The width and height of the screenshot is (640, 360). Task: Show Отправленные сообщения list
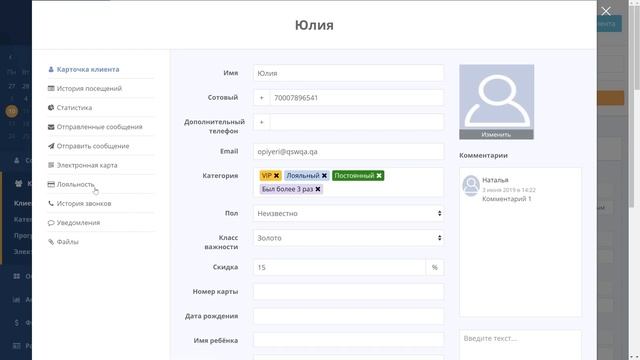[x=99, y=127]
